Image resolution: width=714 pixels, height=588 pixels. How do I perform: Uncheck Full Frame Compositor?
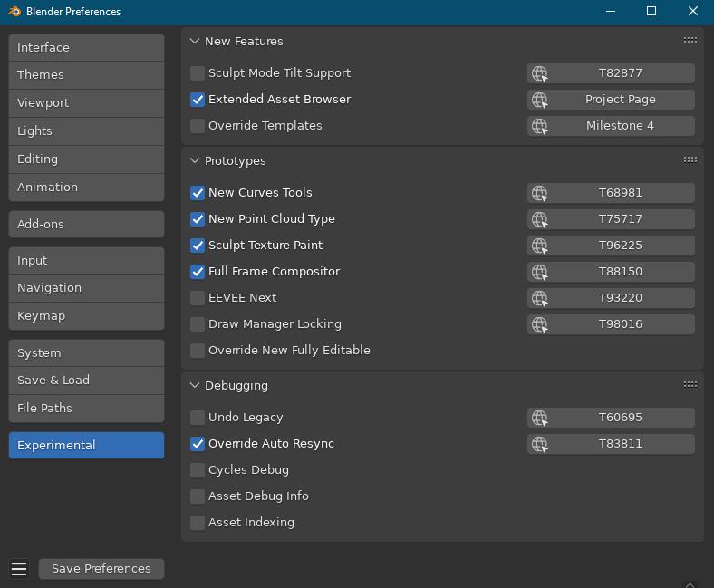[198, 272]
